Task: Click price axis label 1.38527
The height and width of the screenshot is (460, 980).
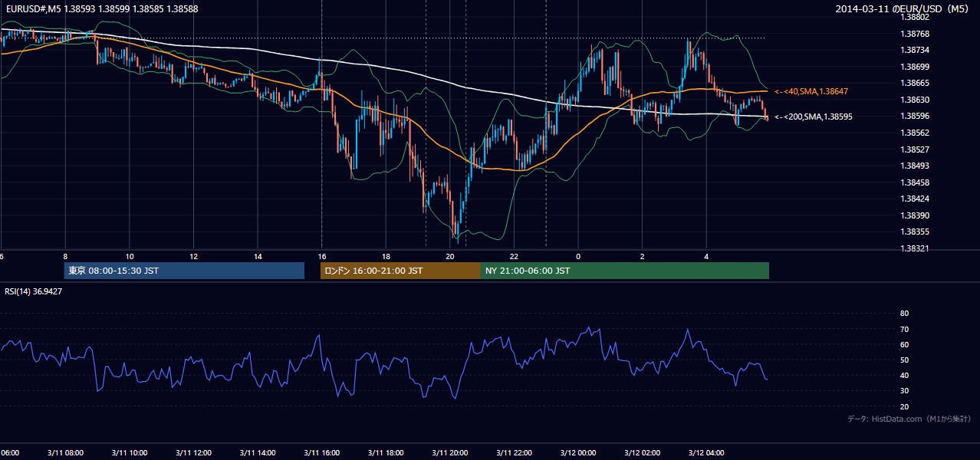Action: [915, 149]
